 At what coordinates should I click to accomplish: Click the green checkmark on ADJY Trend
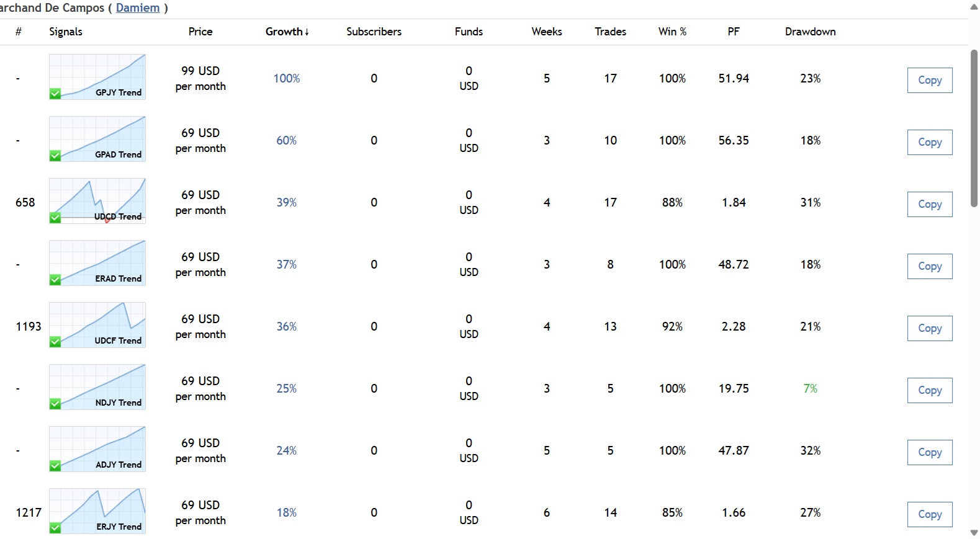tap(55, 466)
